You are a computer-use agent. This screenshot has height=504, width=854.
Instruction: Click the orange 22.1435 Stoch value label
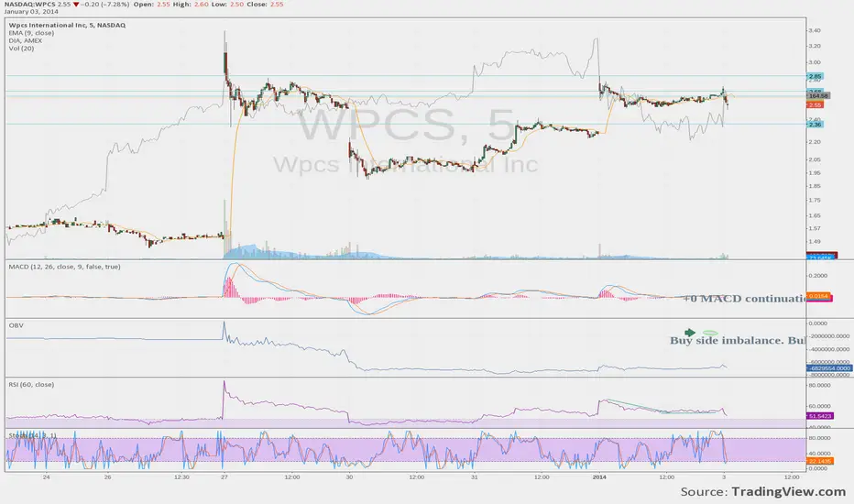[x=820, y=461]
